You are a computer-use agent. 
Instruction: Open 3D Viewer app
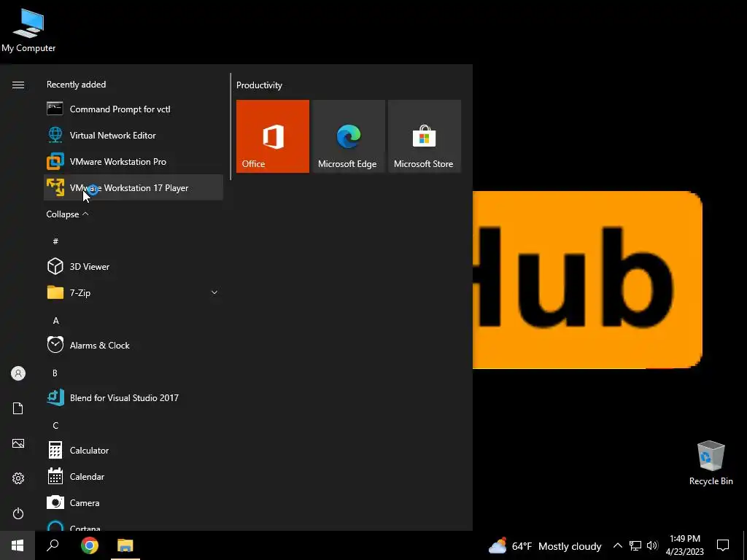pos(133,266)
